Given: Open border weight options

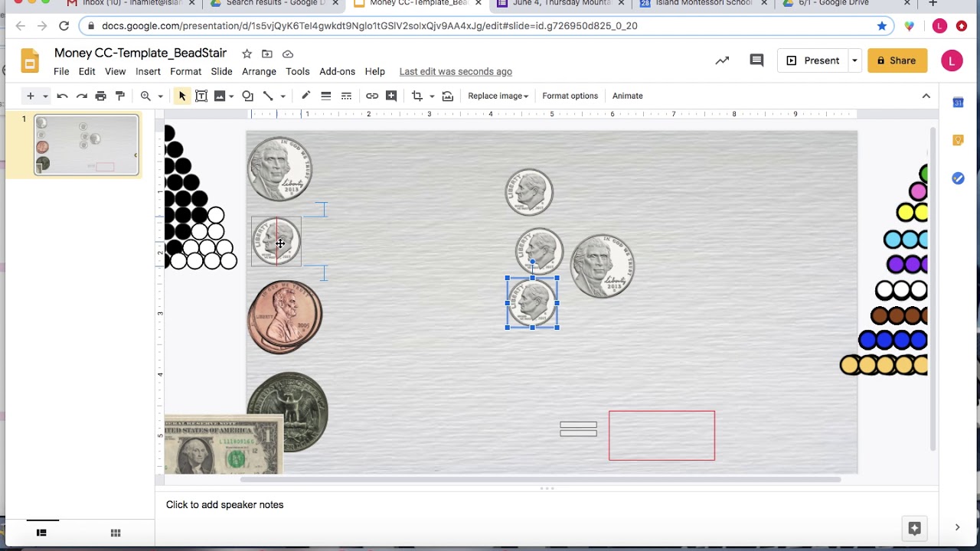Looking at the screenshot, I should [325, 96].
